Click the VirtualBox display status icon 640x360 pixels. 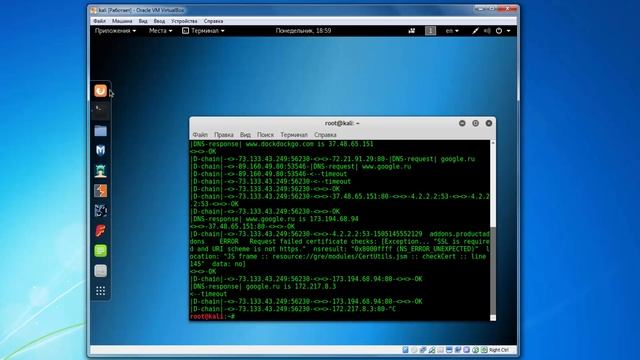coord(449,350)
